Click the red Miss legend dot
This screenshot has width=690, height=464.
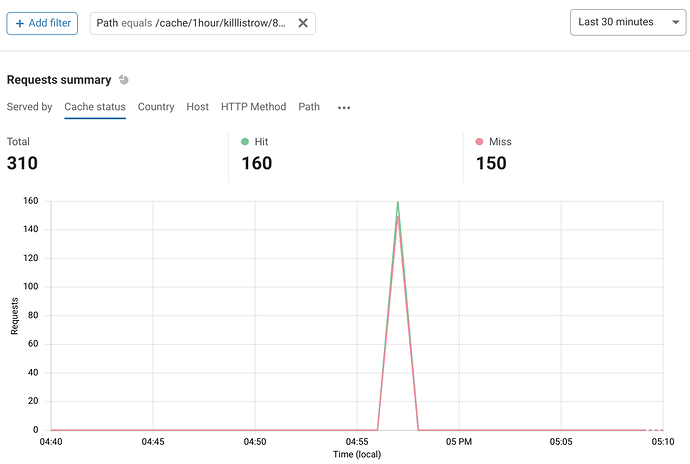point(479,141)
